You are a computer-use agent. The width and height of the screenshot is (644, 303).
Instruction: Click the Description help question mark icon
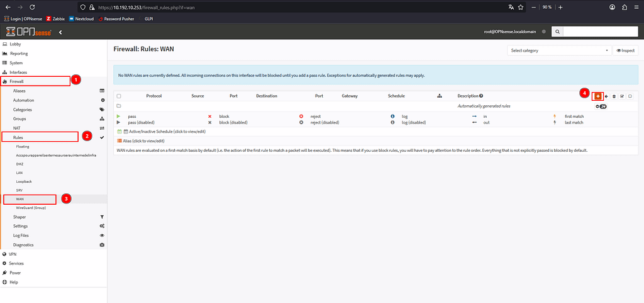click(x=481, y=96)
